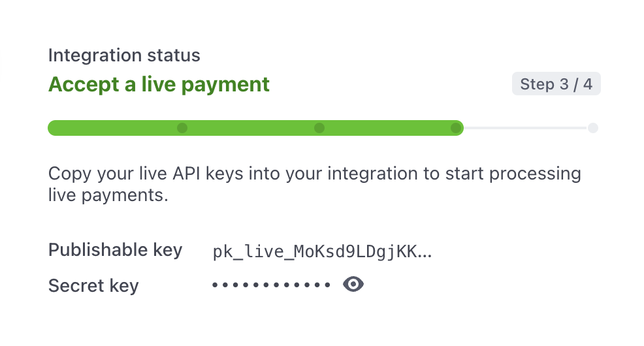Image resolution: width=644 pixels, height=346 pixels.
Task: Click the Step 3 / 4 badge
Action: (556, 85)
